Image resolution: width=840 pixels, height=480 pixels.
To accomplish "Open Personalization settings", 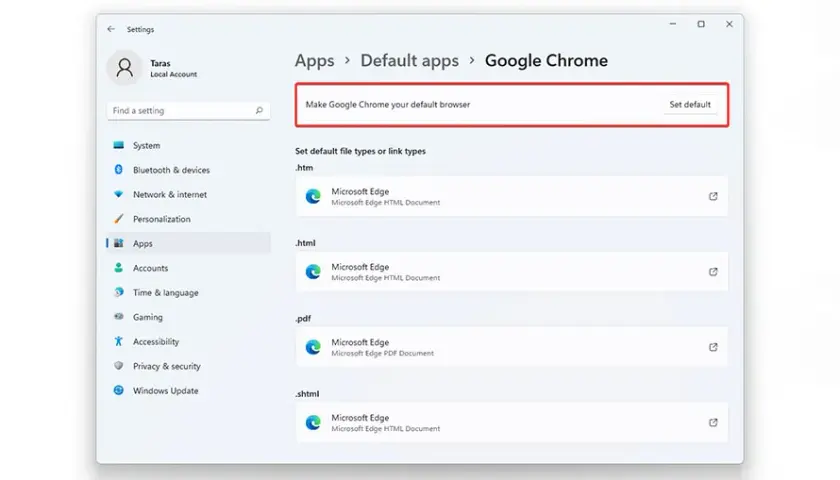I will coord(188,219).
